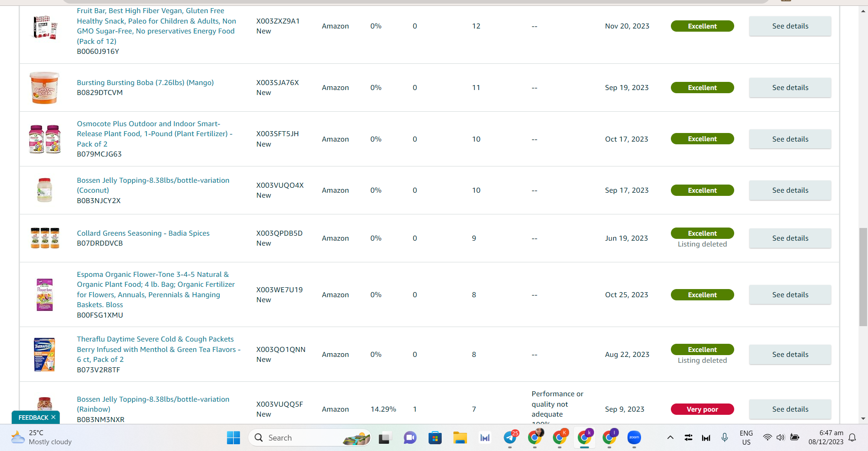
Task: Open File Explorer from the taskbar
Action: click(460, 437)
